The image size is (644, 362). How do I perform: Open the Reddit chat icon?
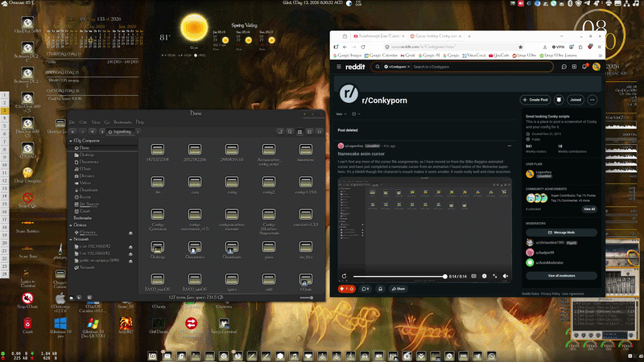pyautogui.click(x=564, y=67)
